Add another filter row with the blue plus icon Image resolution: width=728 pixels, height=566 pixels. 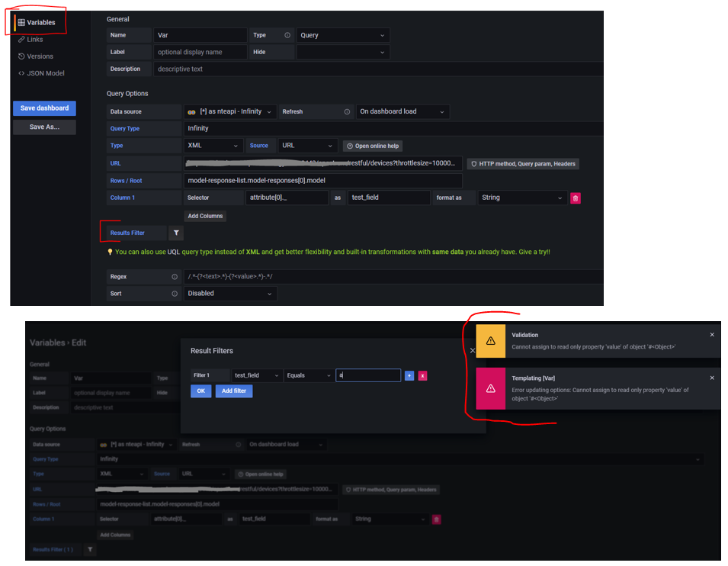tap(409, 375)
